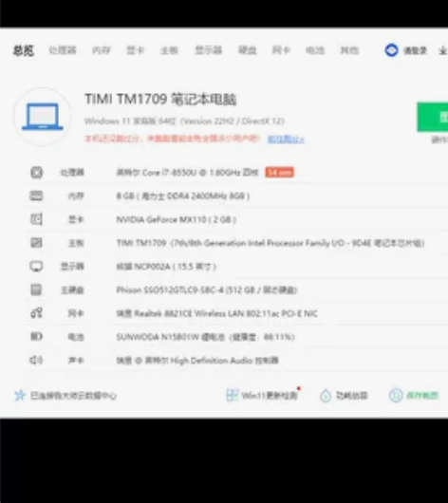This screenshot has width=448, height=503.
Task: Select the Phison SSD 512 GB text
Action: pos(207,290)
